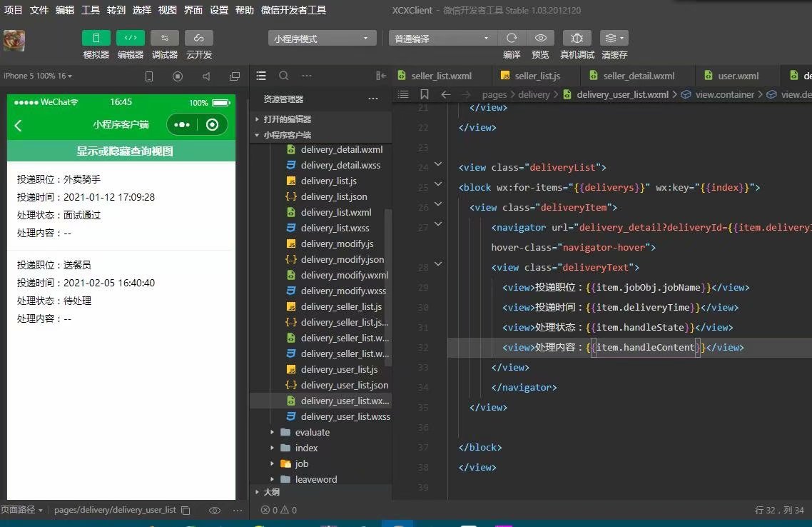Click delivery breadcrumb segment
This screenshot has height=527, width=812.
[x=534, y=94]
